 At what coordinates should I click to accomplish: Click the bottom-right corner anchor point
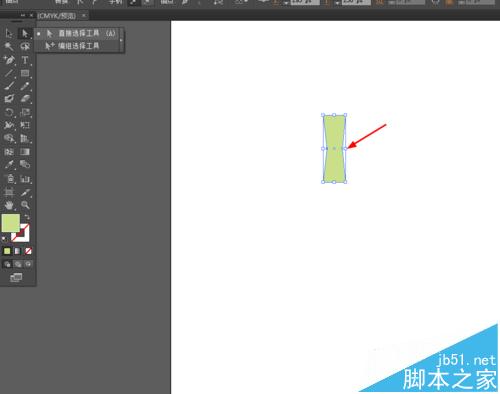point(345,182)
